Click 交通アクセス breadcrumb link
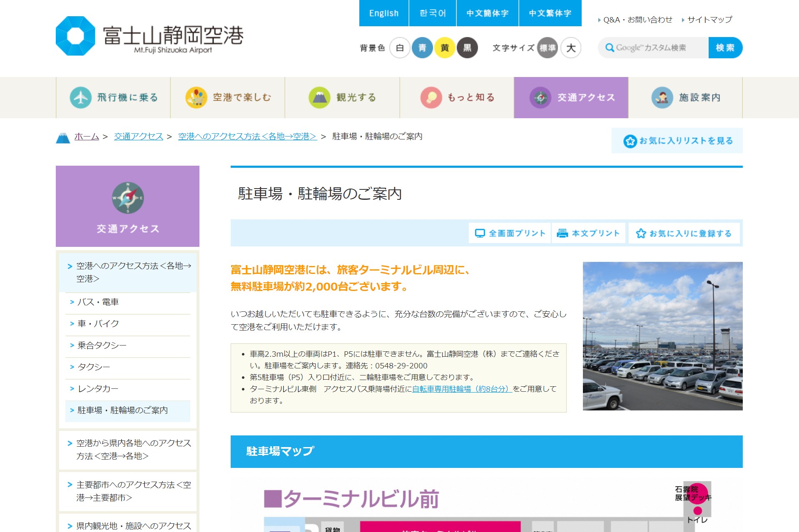Image resolution: width=799 pixels, height=532 pixels. [x=139, y=137]
